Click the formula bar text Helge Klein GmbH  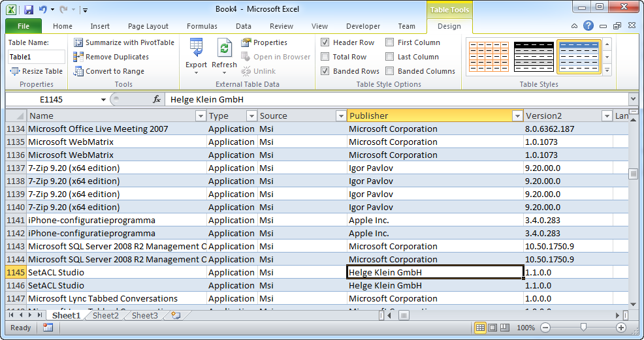(x=207, y=99)
